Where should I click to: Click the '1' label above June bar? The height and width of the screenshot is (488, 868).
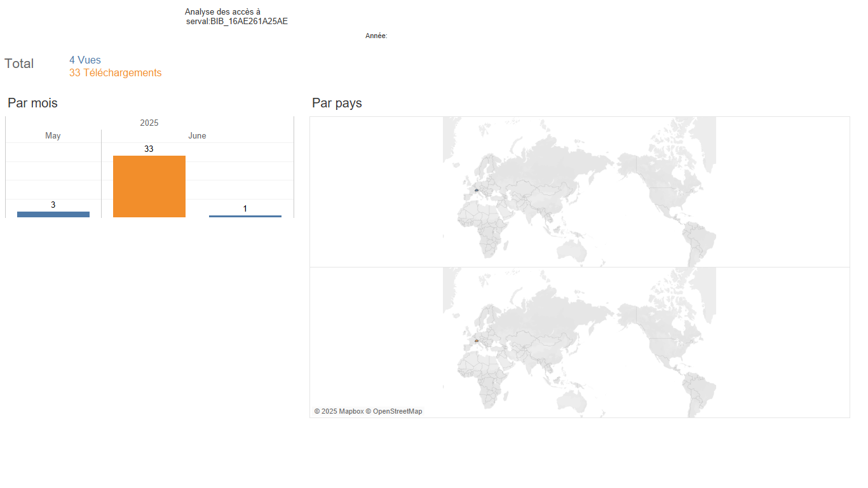click(x=245, y=208)
